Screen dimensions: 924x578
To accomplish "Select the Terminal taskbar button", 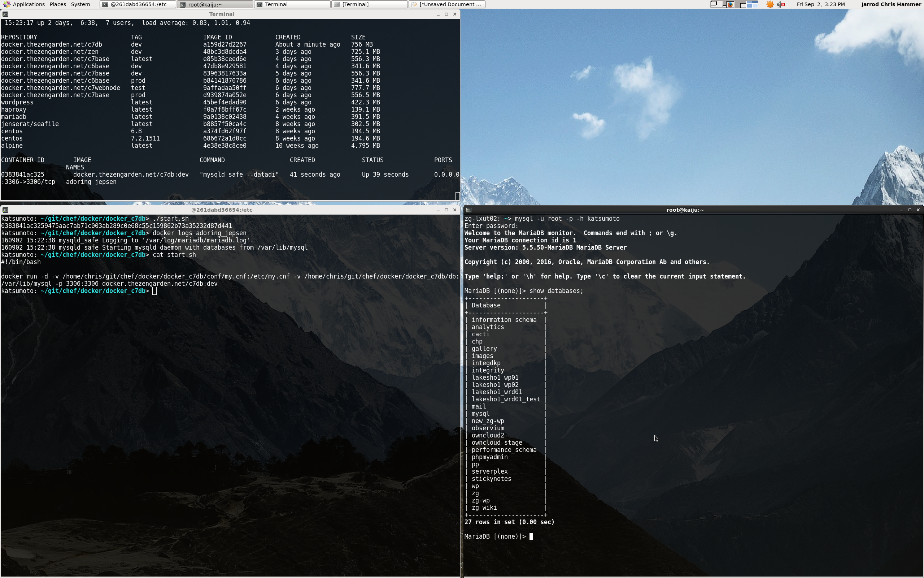I will (x=292, y=4).
